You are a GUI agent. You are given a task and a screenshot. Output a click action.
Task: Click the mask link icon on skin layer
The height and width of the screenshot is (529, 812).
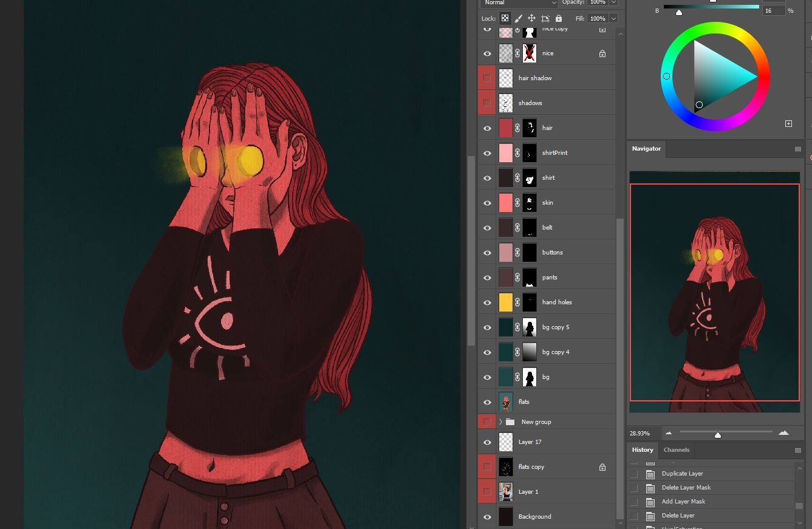[517, 203]
